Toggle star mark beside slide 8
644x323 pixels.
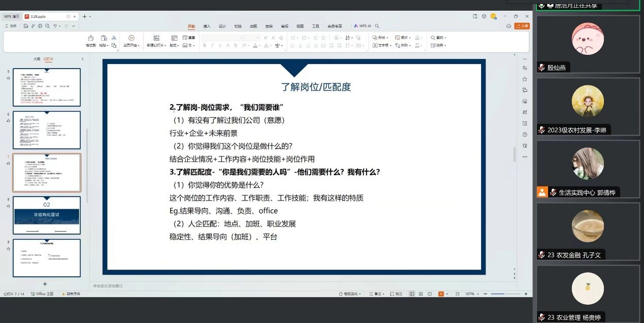(x=8, y=205)
